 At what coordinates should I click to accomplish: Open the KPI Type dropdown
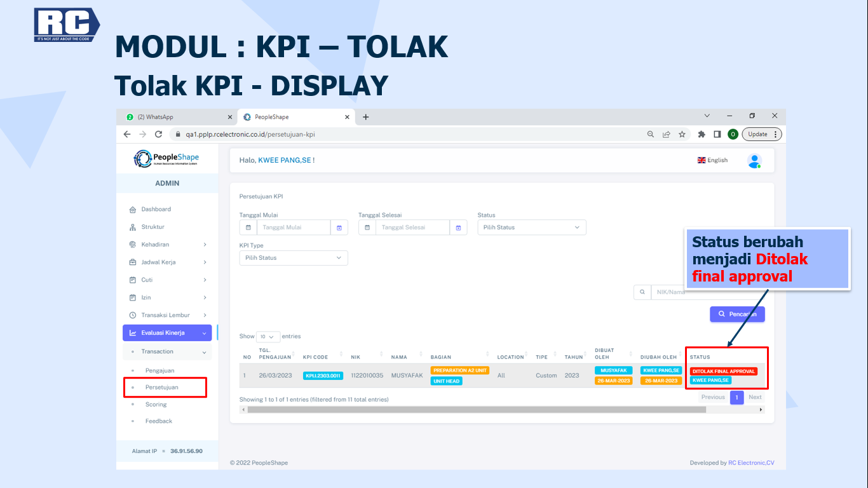[x=293, y=258]
